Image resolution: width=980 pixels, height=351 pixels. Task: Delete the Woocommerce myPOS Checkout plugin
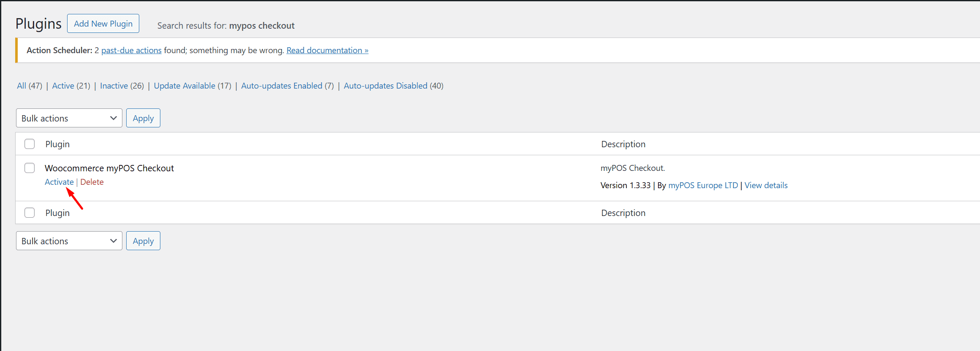(x=92, y=182)
